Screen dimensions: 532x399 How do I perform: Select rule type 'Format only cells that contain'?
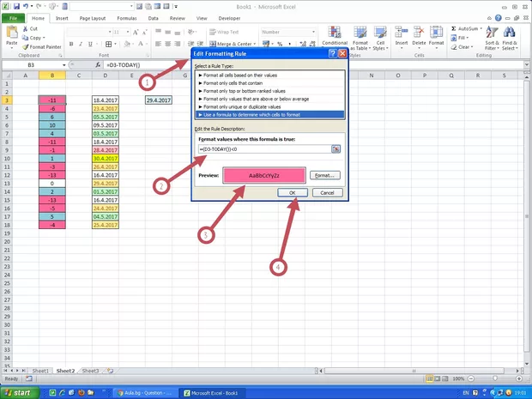pos(270,83)
